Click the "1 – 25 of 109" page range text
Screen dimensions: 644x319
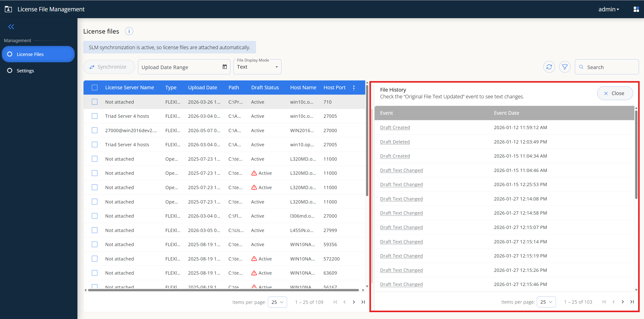[x=309, y=302]
